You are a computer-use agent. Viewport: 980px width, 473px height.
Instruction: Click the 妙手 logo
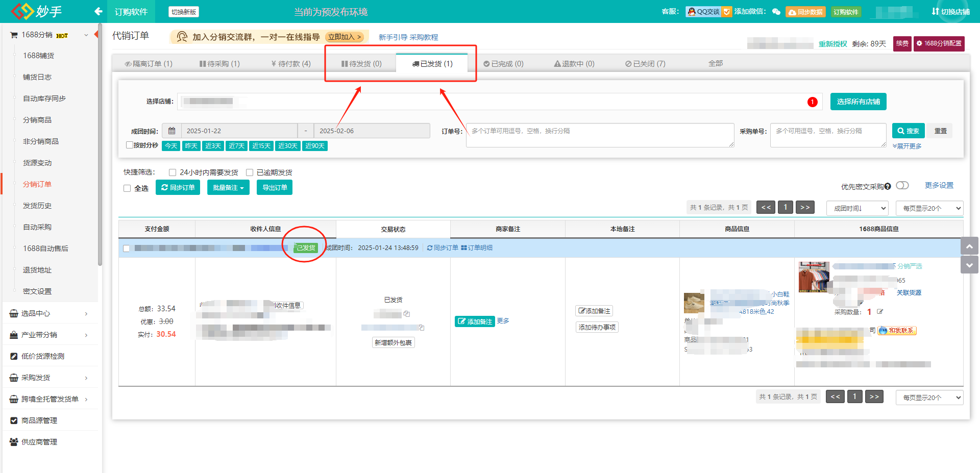[x=36, y=11]
